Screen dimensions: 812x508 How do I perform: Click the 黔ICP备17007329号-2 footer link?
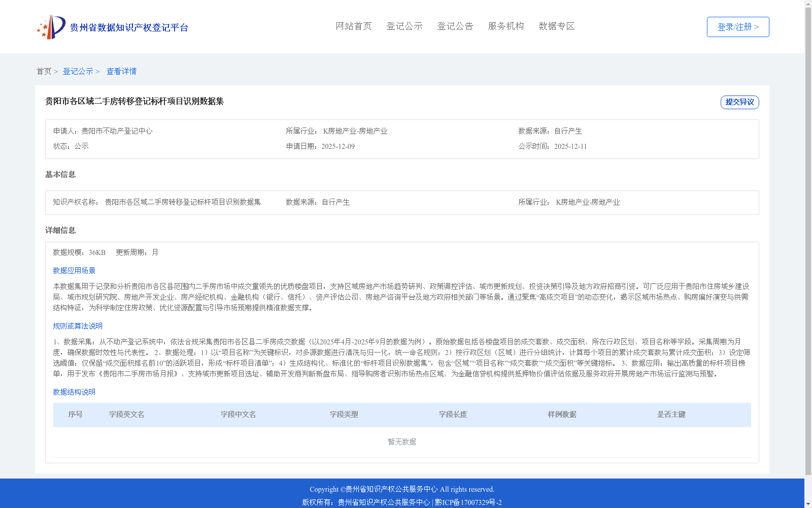click(x=468, y=502)
